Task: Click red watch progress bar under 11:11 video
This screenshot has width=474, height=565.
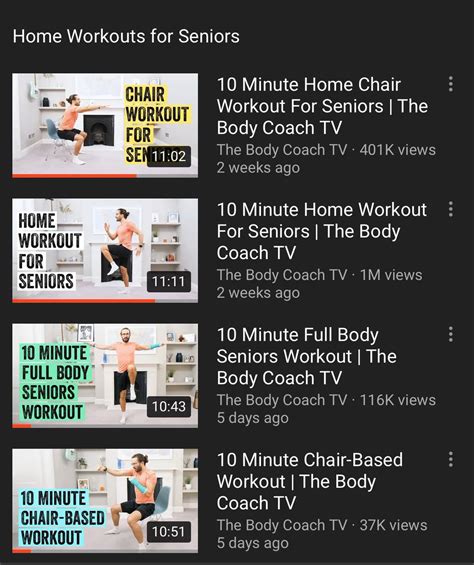Action: 84,301
